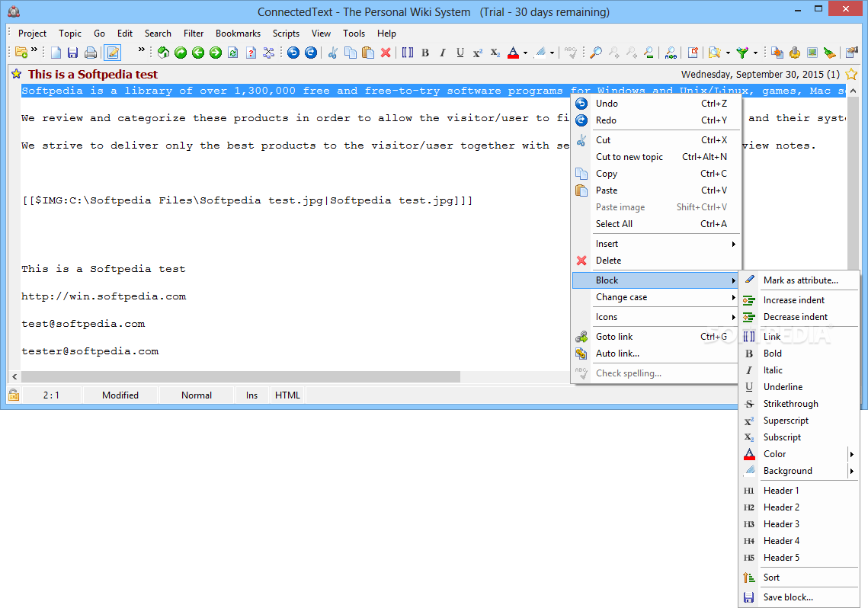The width and height of the screenshot is (868, 608).
Task: Save the topic using the floppy disk toolbar icon
Action: [x=72, y=53]
